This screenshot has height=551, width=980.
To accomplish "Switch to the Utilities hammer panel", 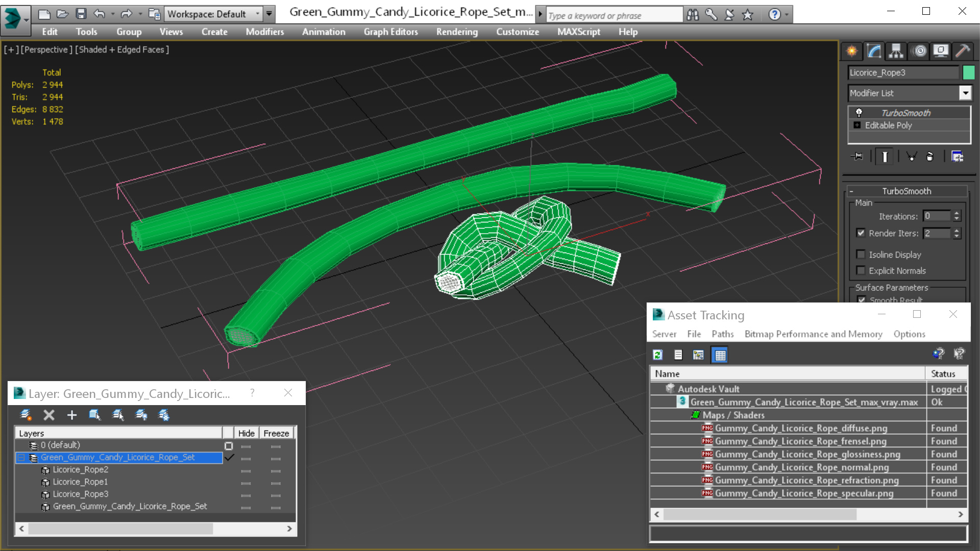I will tap(963, 51).
